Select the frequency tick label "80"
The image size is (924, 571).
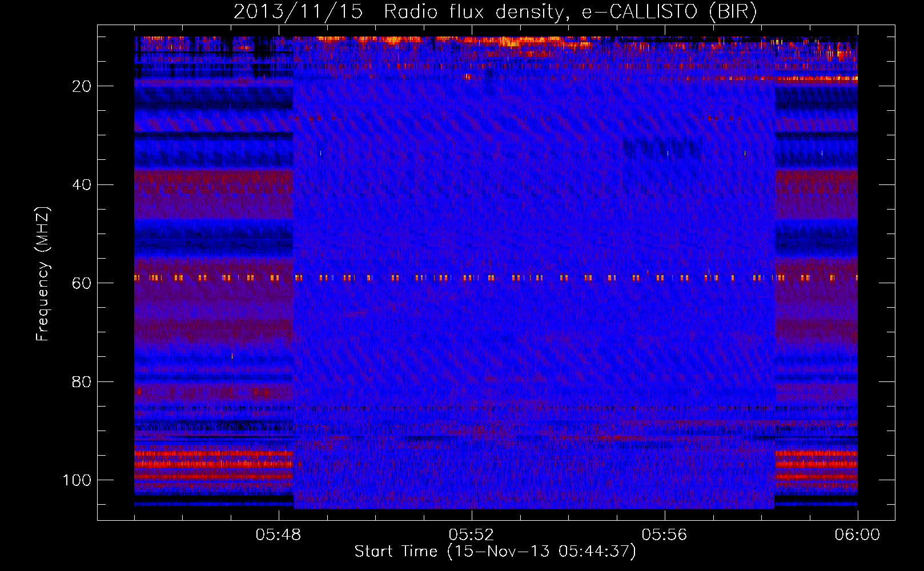tap(82, 382)
